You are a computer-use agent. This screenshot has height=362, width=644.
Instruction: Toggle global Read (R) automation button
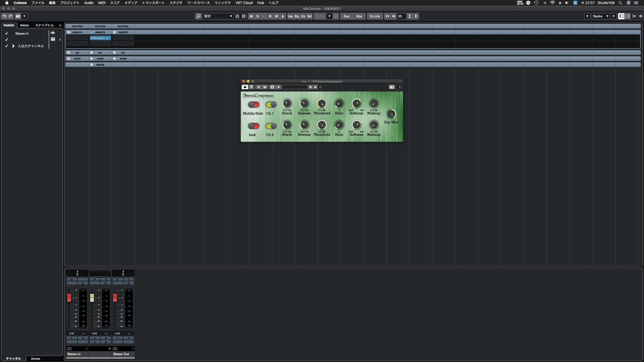pyautogui.click(x=270, y=16)
